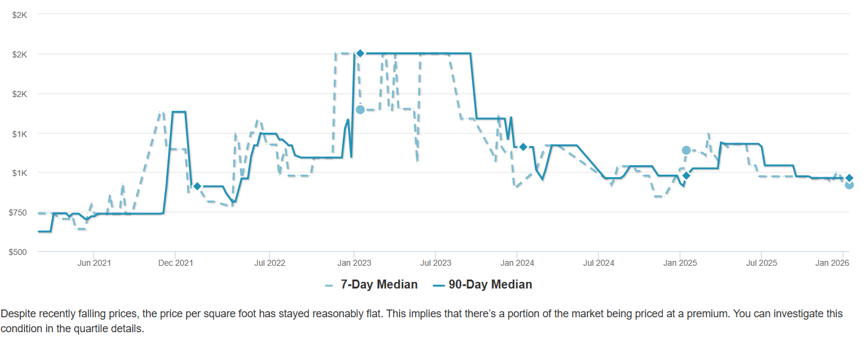Click the circle marker below the Jan 2023 peak
The height and width of the screenshot is (337, 868).
(360, 110)
